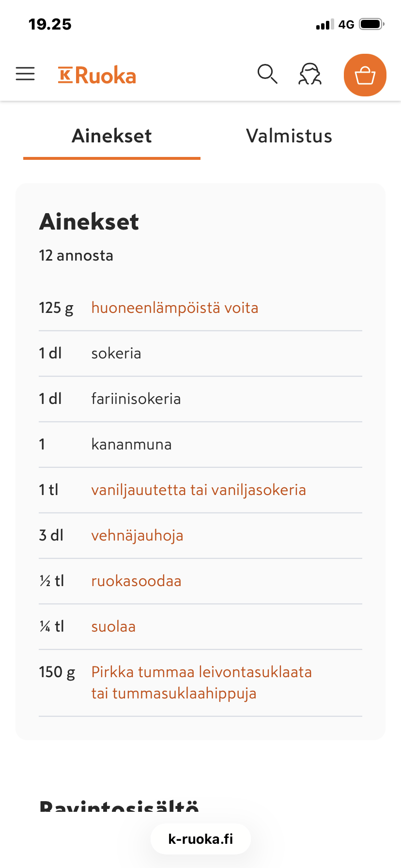Tap the sokeria ingredient row

pos(200,354)
